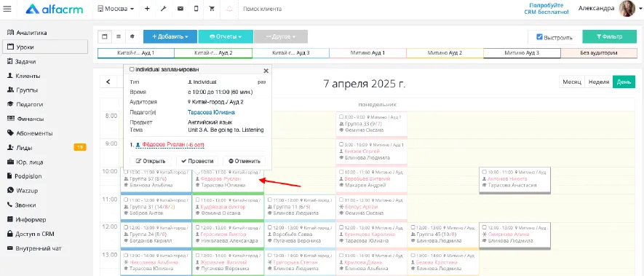The height and width of the screenshot is (276, 644).
Task: Open Педагоги in sidebar
Action: pos(45,104)
